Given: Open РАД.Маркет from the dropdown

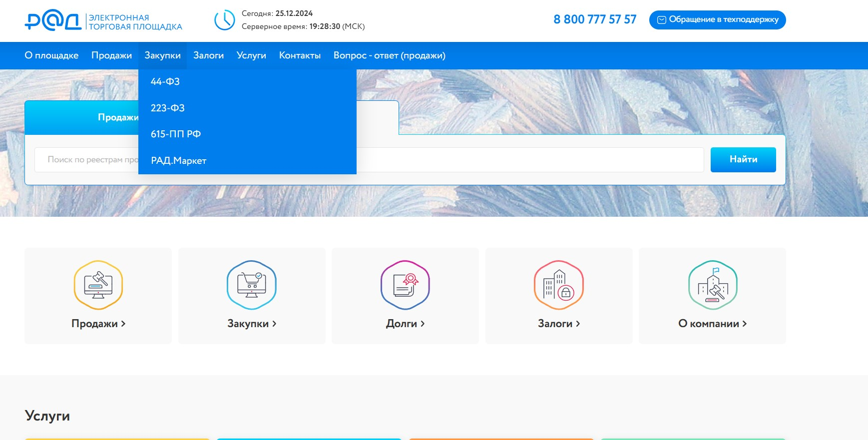Looking at the screenshot, I should point(179,160).
